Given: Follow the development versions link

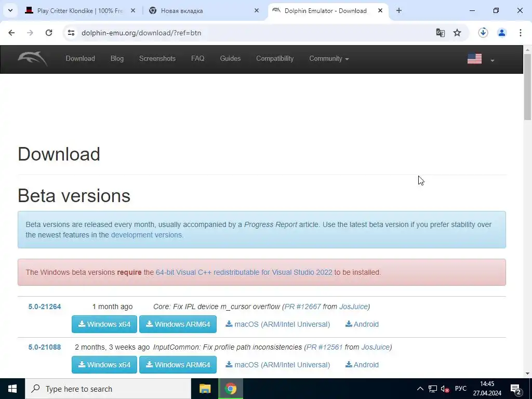Looking at the screenshot, I should click(x=147, y=235).
